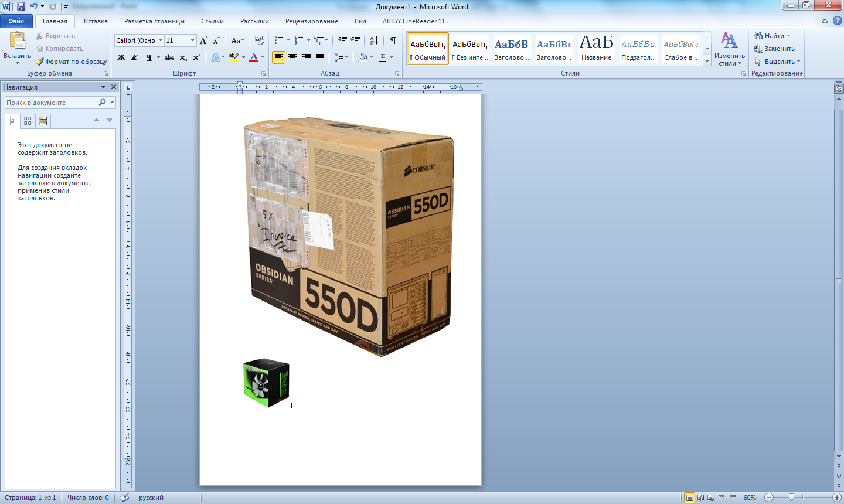This screenshot has width=844, height=504.
Task: Zoom in with the plus button
Action: [x=836, y=498]
